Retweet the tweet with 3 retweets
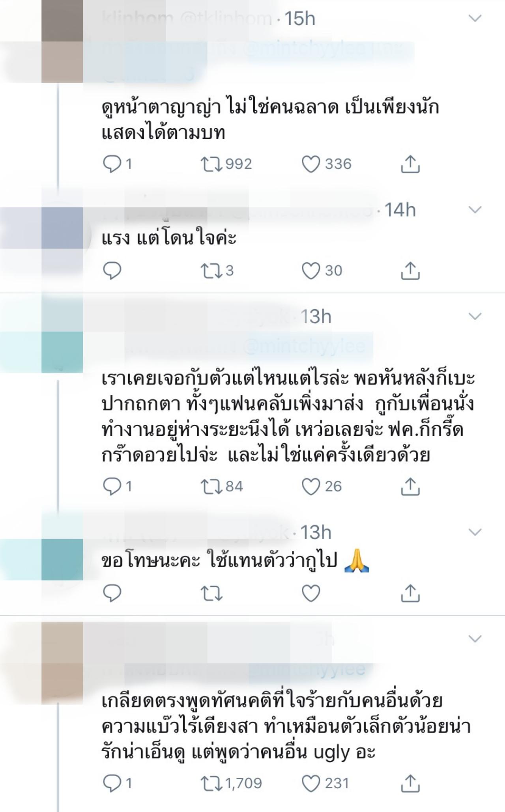The height and width of the screenshot is (812, 505). 211,271
